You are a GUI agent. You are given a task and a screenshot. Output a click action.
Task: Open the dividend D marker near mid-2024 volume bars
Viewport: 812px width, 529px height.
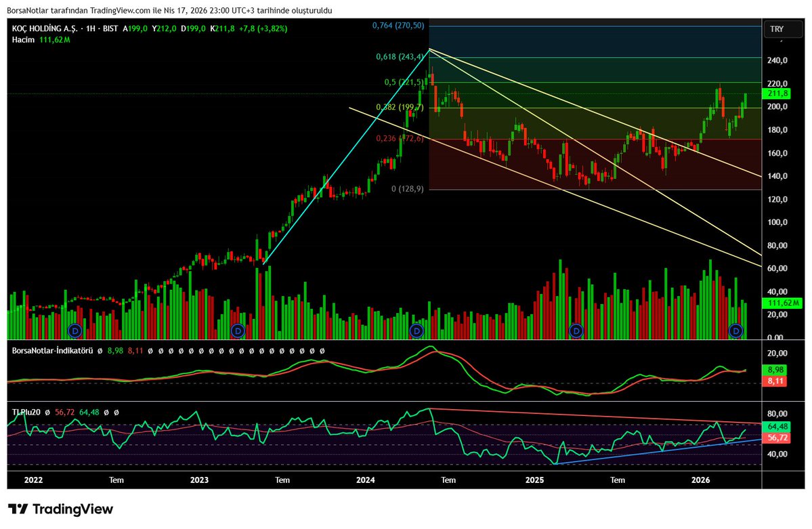point(416,330)
